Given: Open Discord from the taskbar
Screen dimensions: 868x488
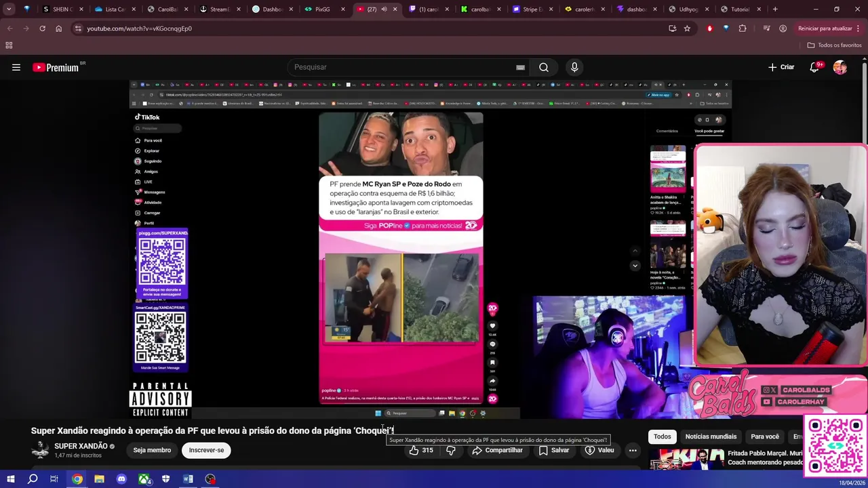Looking at the screenshot, I should [x=121, y=479].
